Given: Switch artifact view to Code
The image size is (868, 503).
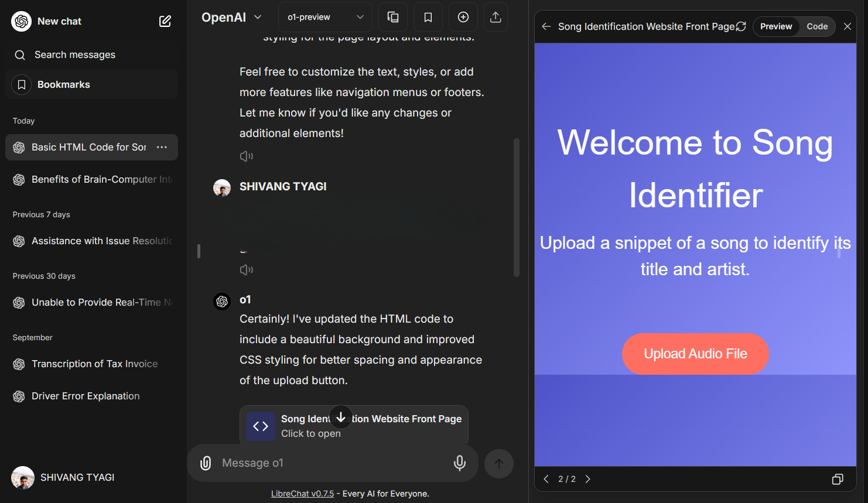Looking at the screenshot, I should pyautogui.click(x=817, y=26).
